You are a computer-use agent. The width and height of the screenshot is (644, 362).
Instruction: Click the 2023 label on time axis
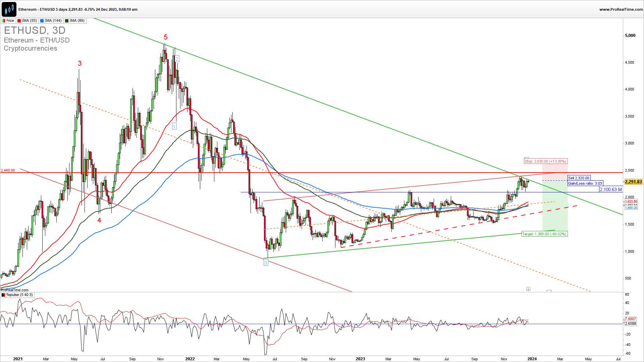(360, 359)
